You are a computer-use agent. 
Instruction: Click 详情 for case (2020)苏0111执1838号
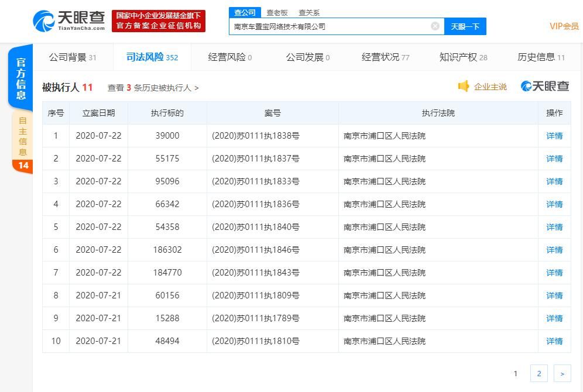pos(554,135)
